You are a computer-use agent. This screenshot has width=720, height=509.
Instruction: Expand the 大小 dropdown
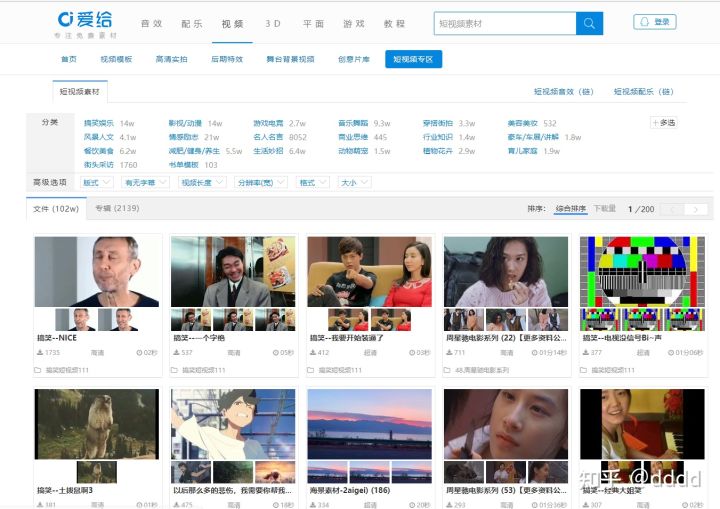click(354, 182)
